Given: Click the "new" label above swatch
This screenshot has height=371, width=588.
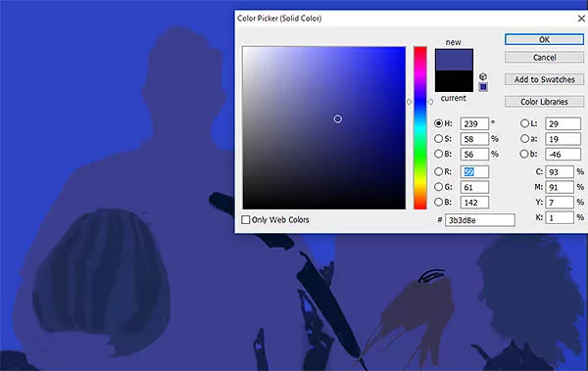Looking at the screenshot, I should (x=454, y=42).
